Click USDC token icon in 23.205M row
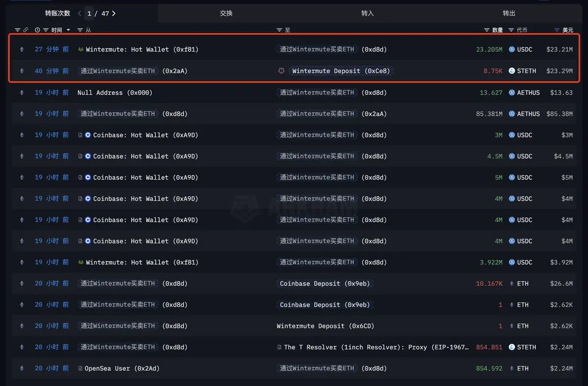 coord(512,50)
